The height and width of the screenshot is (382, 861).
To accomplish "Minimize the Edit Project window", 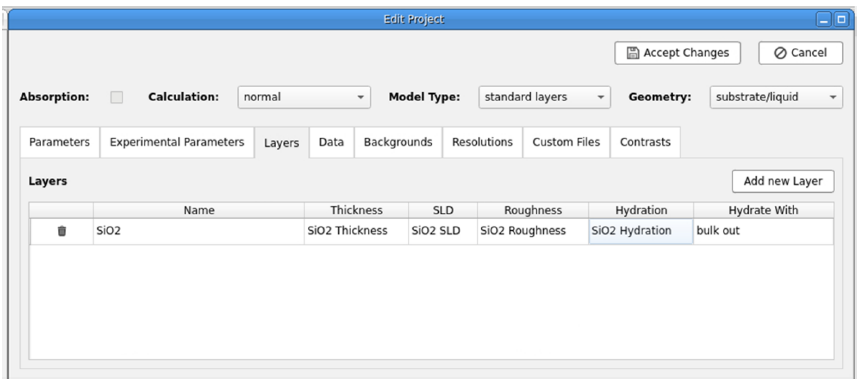I will pyautogui.click(x=824, y=20).
